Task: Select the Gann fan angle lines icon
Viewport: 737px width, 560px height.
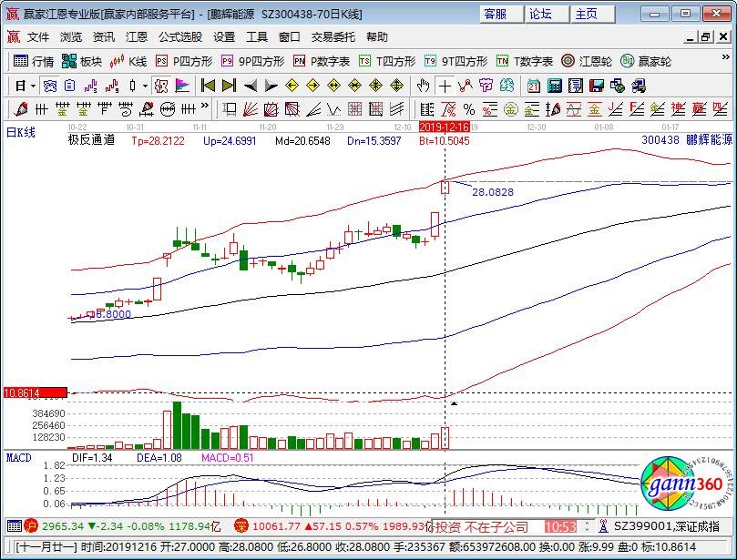Action: [251, 109]
